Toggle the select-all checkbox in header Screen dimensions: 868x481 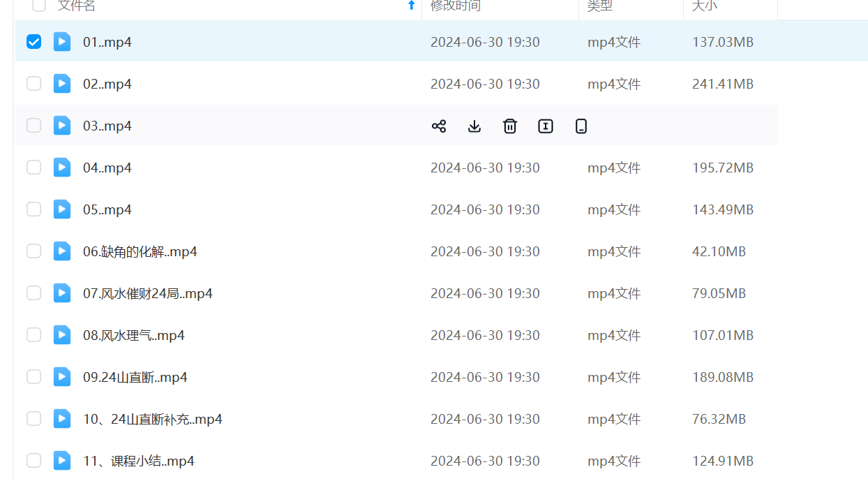(39, 6)
